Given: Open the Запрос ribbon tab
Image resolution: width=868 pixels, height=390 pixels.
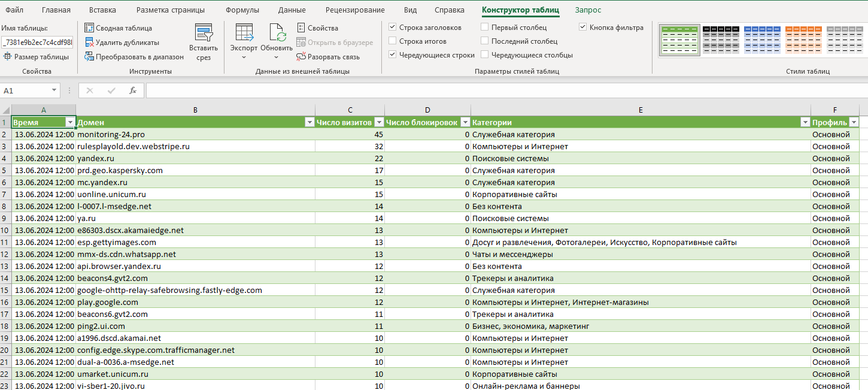Looking at the screenshot, I should (588, 10).
